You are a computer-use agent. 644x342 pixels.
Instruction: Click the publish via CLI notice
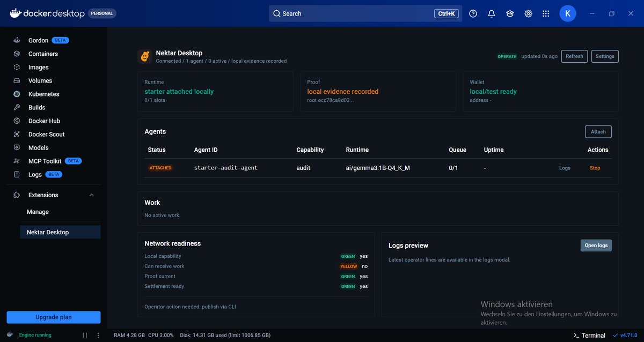pos(190,307)
